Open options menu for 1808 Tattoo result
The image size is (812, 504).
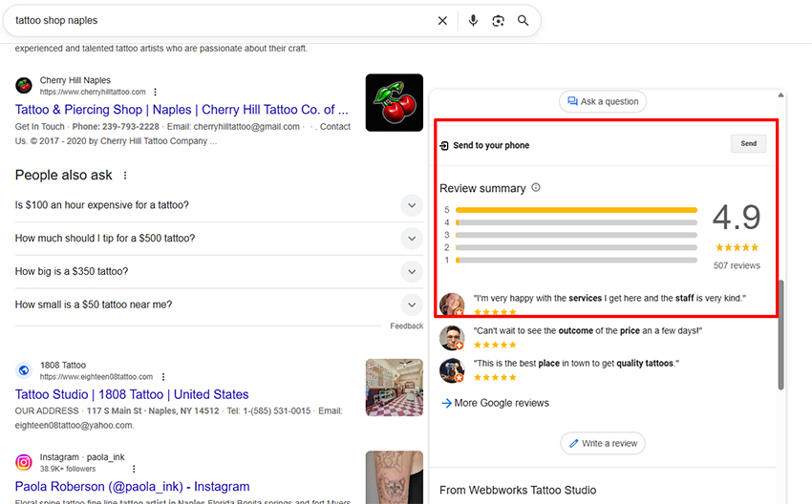coord(163,377)
